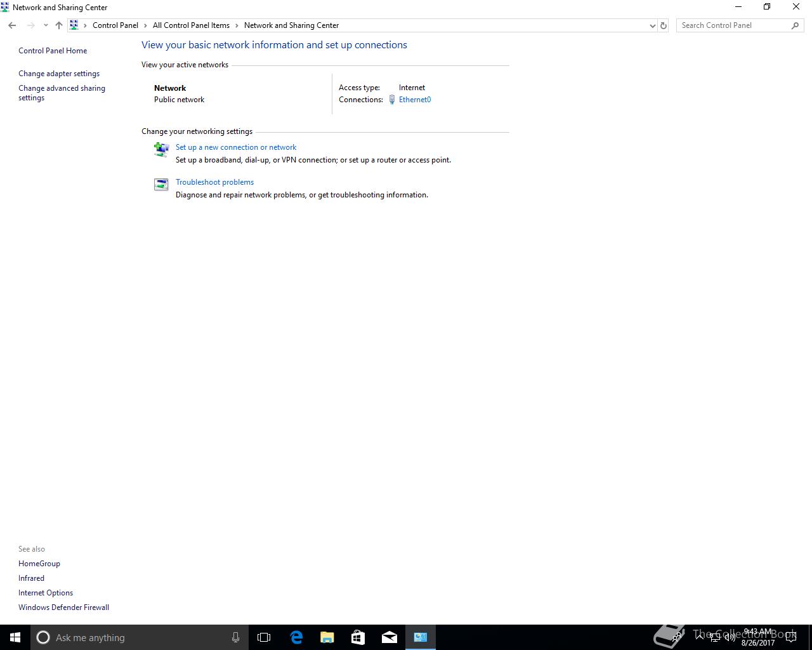Select Network and Sharing Center breadcrumb
Screen dimensions: 812x650
(291, 25)
